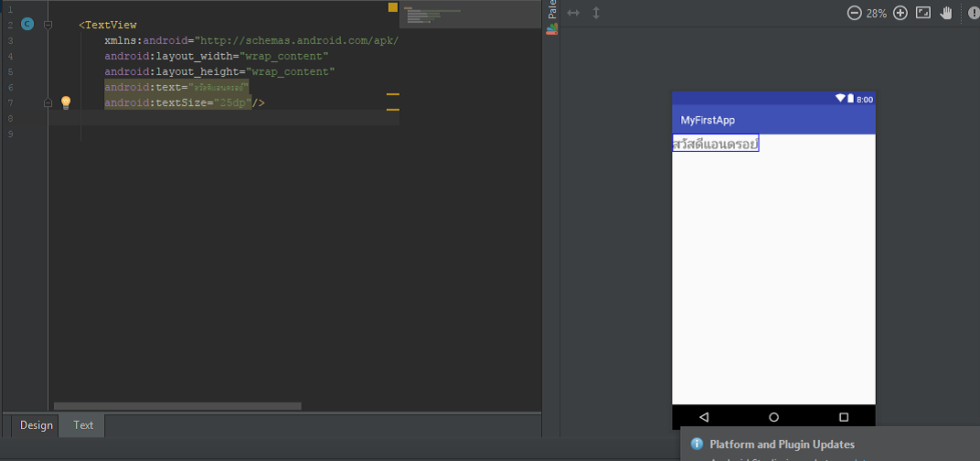Viewport: 980px width, 461px height.
Task: Zoom in the layout preview
Action: [900, 13]
